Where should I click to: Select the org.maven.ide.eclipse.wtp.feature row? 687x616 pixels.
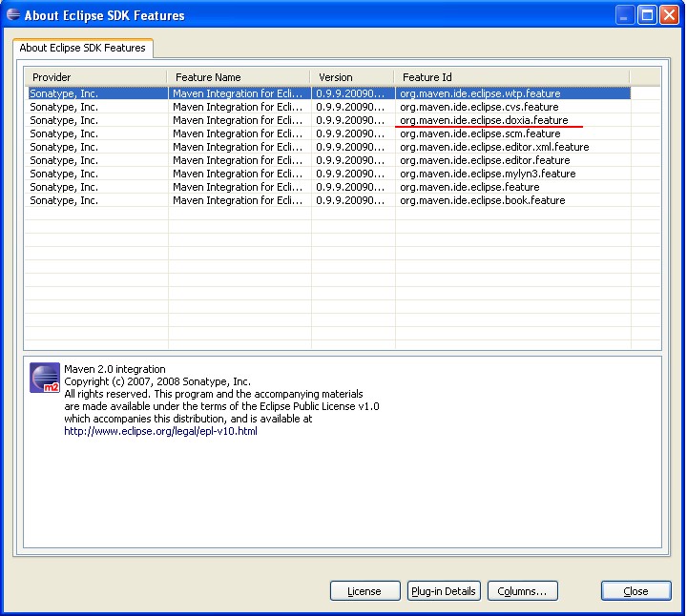pos(328,93)
